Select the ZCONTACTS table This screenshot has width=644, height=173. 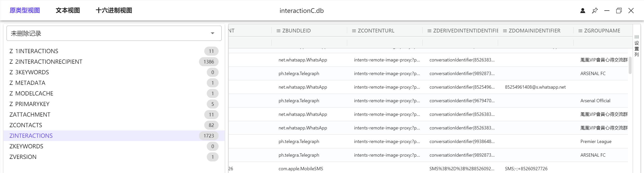[x=26, y=125]
